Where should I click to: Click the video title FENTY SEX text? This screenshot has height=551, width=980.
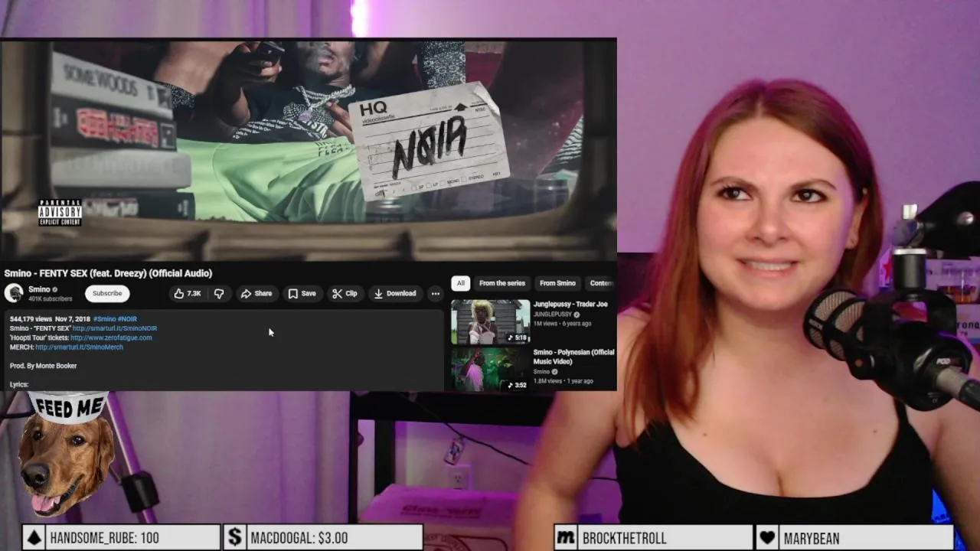tap(108, 273)
